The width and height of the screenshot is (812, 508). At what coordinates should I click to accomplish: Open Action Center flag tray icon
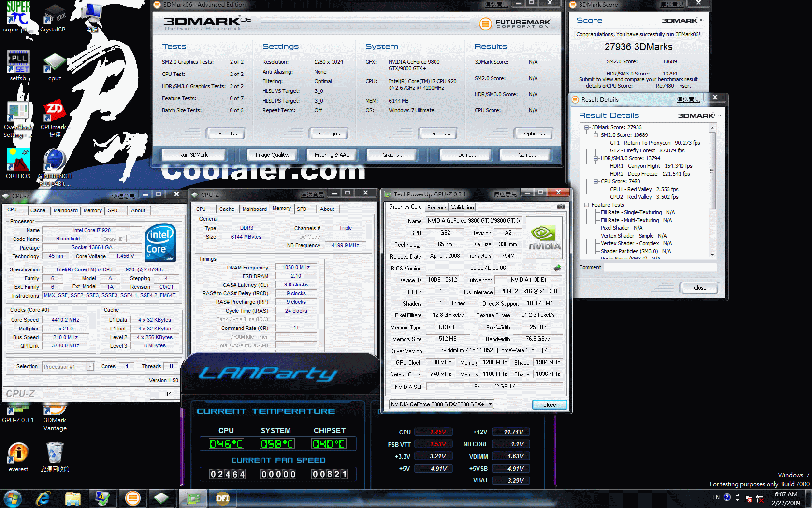click(748, 499)
